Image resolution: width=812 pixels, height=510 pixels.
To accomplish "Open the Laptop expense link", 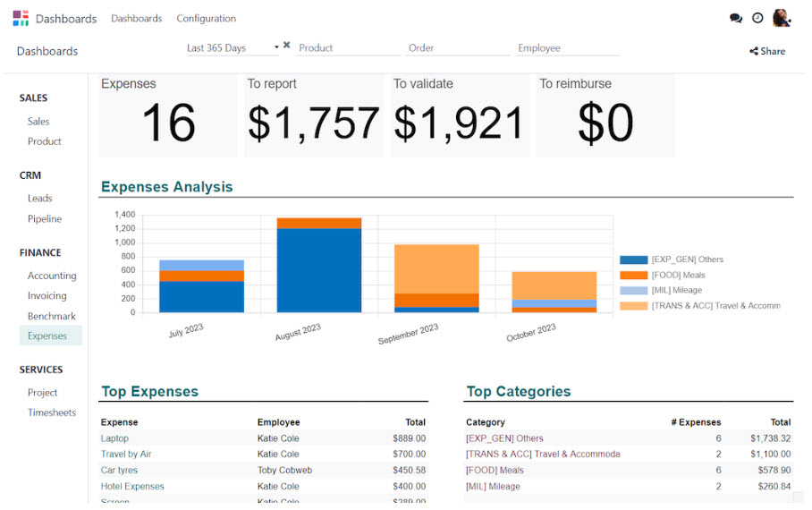I will [x=114, y=438].
